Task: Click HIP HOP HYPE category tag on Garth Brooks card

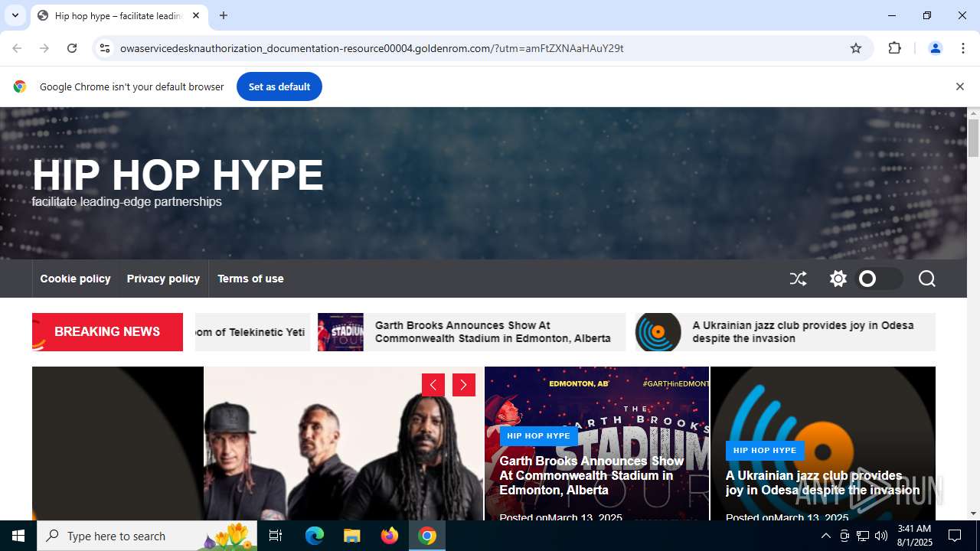Action: (x=538, y=435)
